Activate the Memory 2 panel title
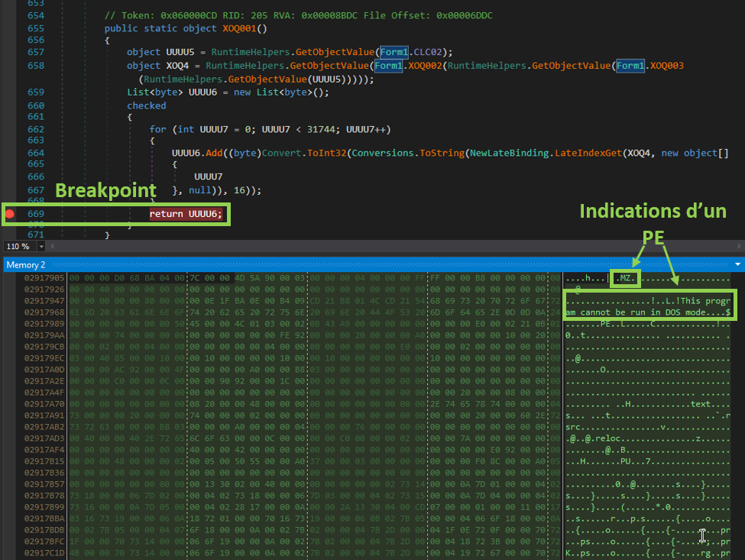 (26, 265)
